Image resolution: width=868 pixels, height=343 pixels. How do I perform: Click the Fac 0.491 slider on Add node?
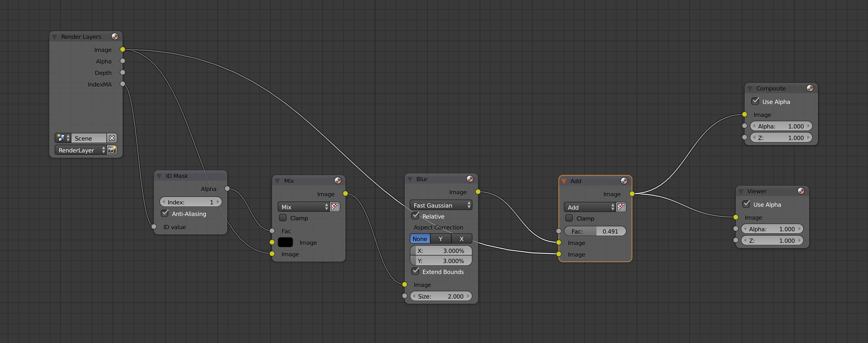(x=595, y=231)
